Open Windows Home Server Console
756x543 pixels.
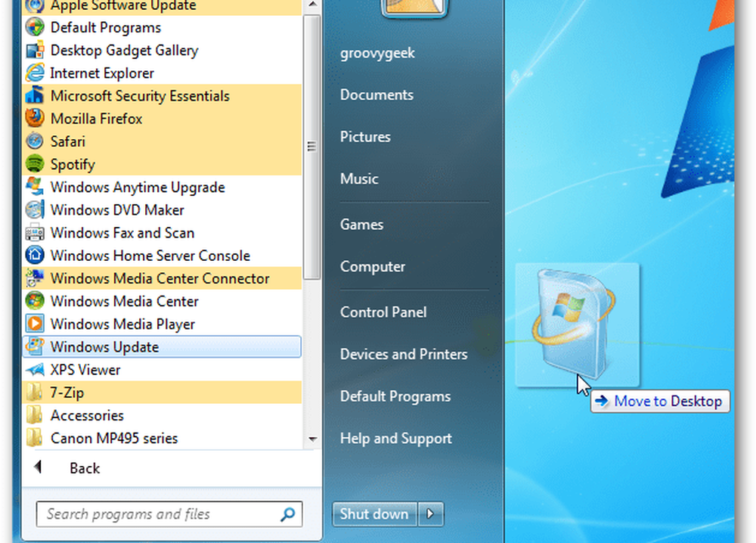point(150,256)
